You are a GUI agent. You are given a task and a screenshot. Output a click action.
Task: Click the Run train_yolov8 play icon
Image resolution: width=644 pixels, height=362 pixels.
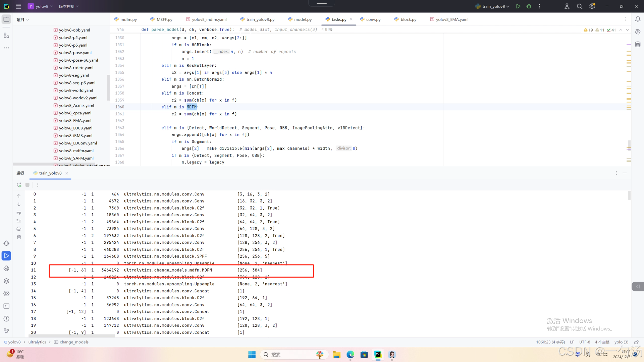tap(518, 6)
